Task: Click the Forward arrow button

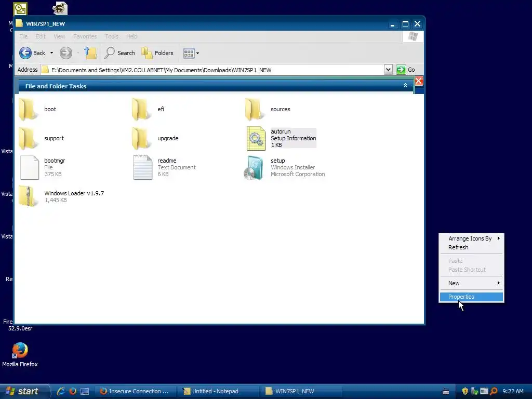Action: point(66,53)
